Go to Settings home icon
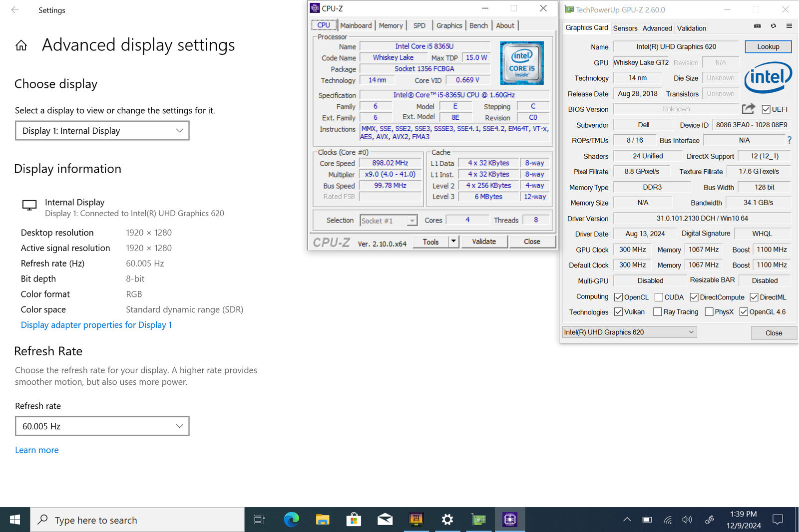799x532 pixels. coord(21,46)
